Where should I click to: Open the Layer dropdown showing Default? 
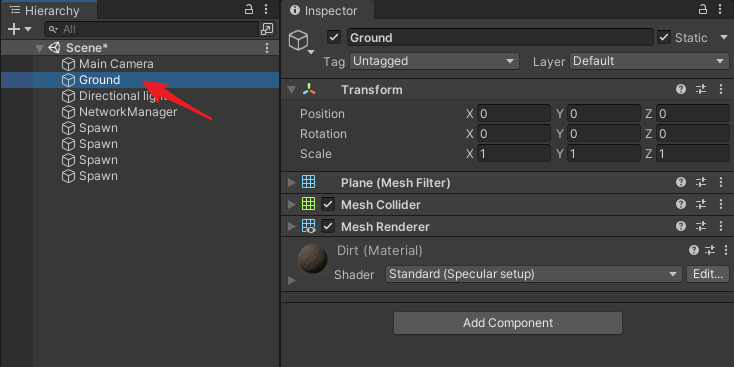649,61
